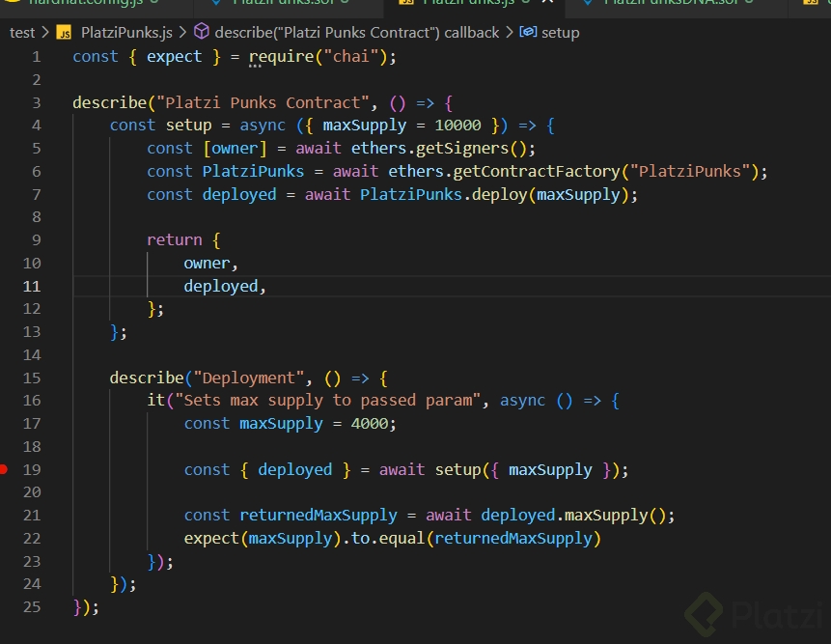Screen dimensions: 831x644
Task: Open the 'setup' breadcrumb symbol
Action: [560, 33]
